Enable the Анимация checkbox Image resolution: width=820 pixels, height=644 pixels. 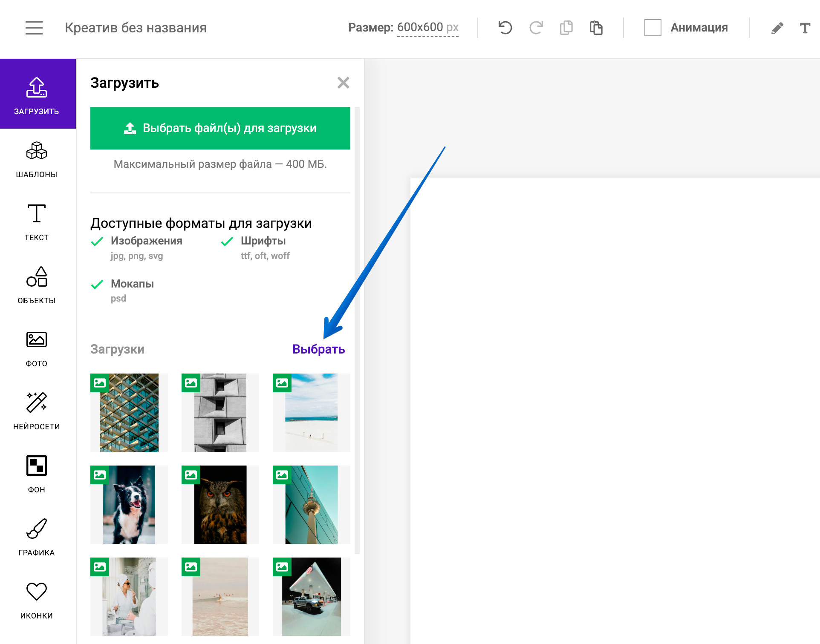pyautogui.click(x=653, y=28)
